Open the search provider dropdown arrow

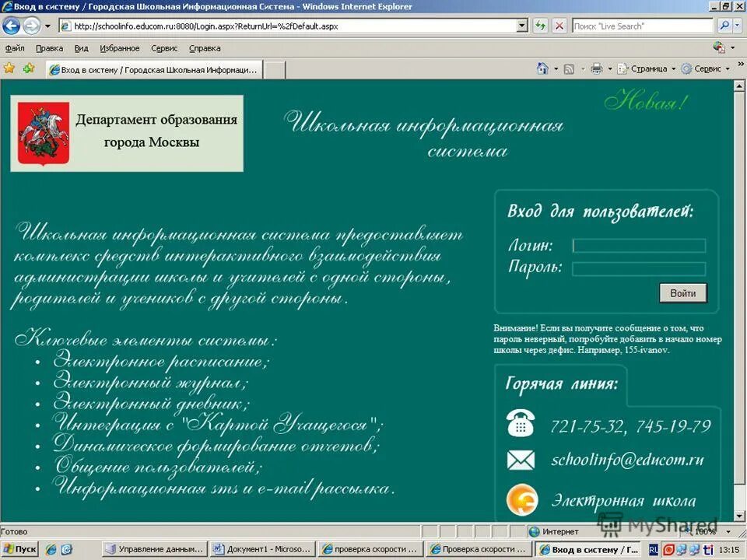tap(738, 26)
